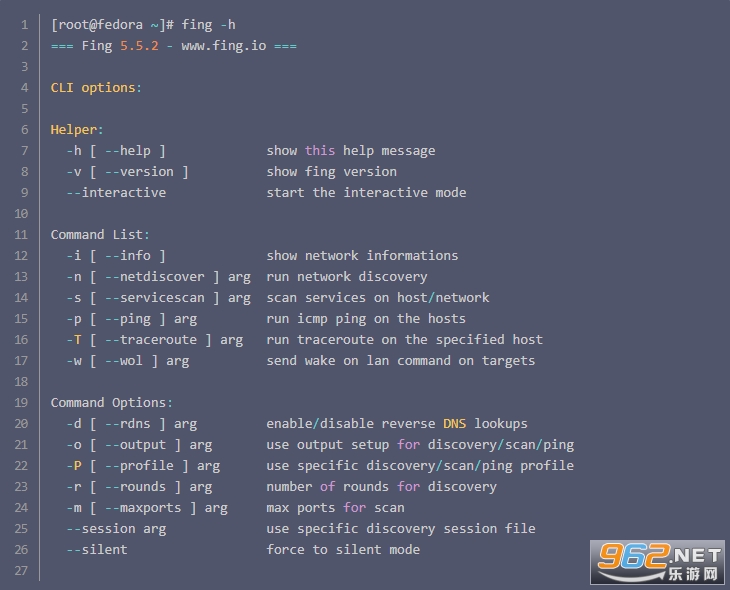Click the 'fing -h' command text

pos(209,24)
